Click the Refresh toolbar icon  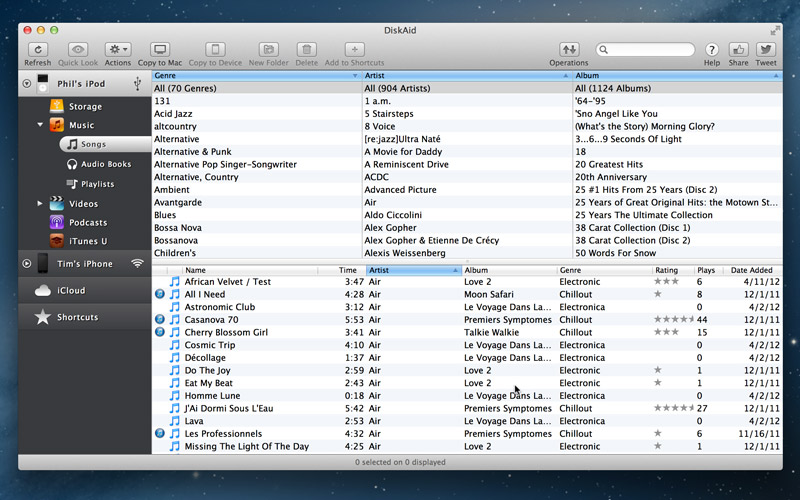coord(37,49)
